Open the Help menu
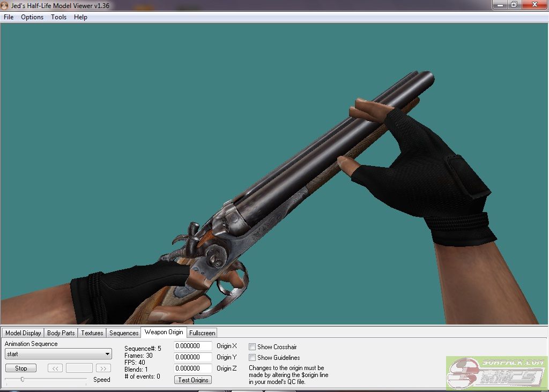 point(80,17)
